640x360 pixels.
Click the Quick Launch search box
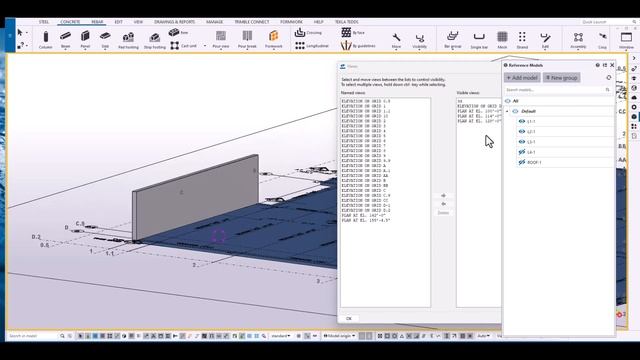pos(607,22)
